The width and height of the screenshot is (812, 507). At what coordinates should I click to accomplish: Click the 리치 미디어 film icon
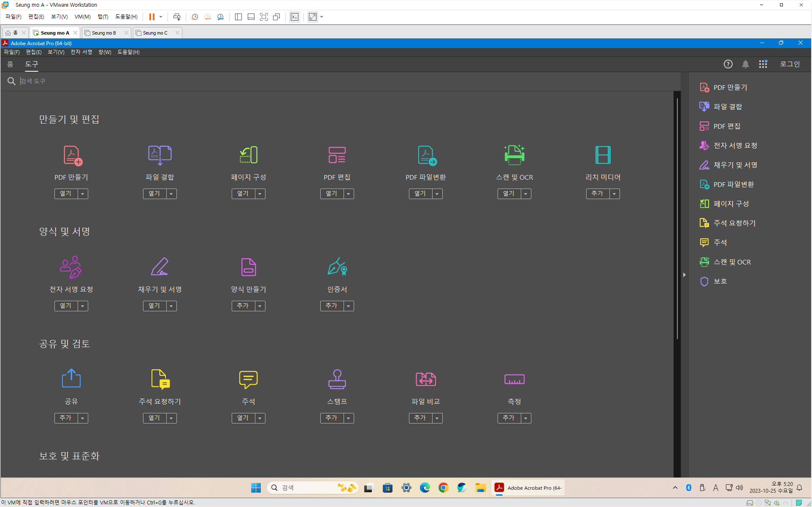pos(603,155)
